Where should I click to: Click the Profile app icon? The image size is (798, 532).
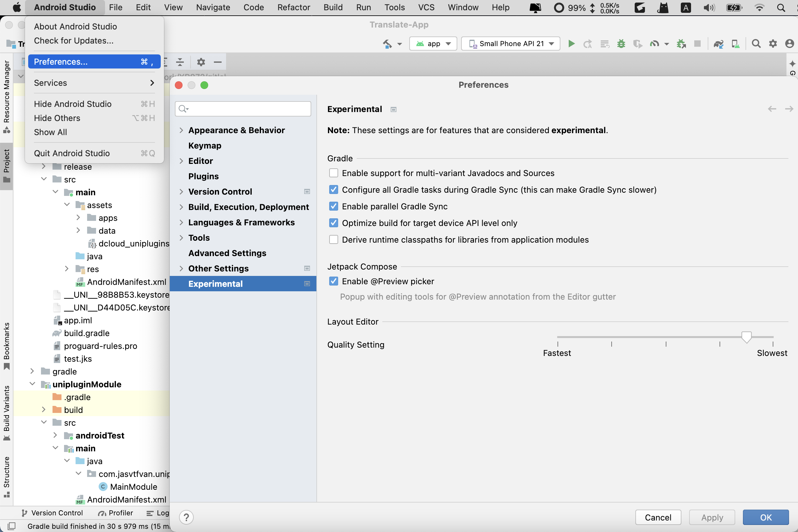click(654, 44)
